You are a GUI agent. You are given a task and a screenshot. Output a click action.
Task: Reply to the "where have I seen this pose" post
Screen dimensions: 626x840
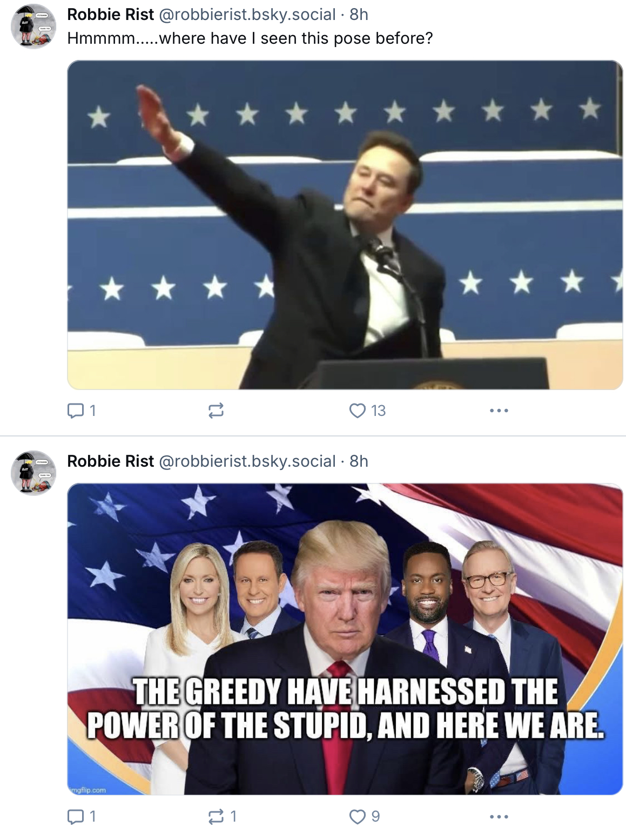pos(81,411)
